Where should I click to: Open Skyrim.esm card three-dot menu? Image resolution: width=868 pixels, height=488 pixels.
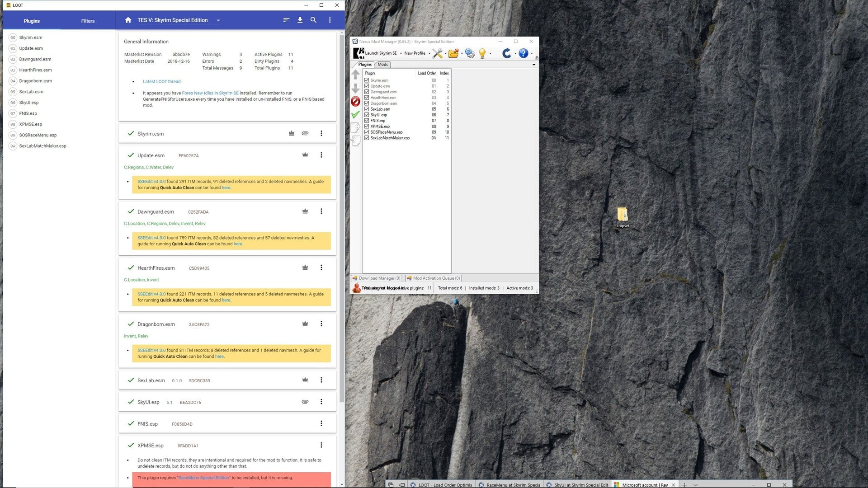(x=321, y=133)
